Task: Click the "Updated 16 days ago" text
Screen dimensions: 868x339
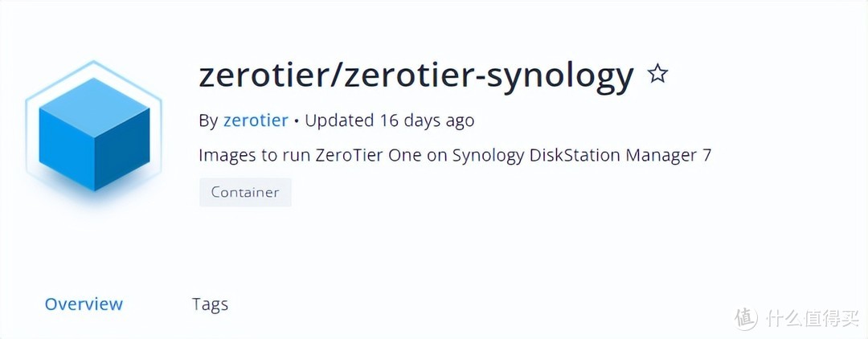Action: [x=390, y=120]
